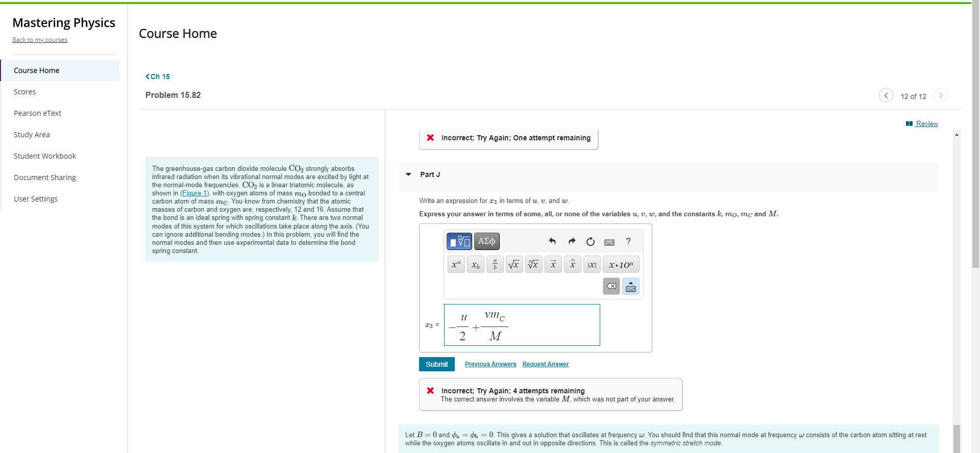980x453 pixels.
Task: Insert superscript exponent template
Action: coord(456,264)
